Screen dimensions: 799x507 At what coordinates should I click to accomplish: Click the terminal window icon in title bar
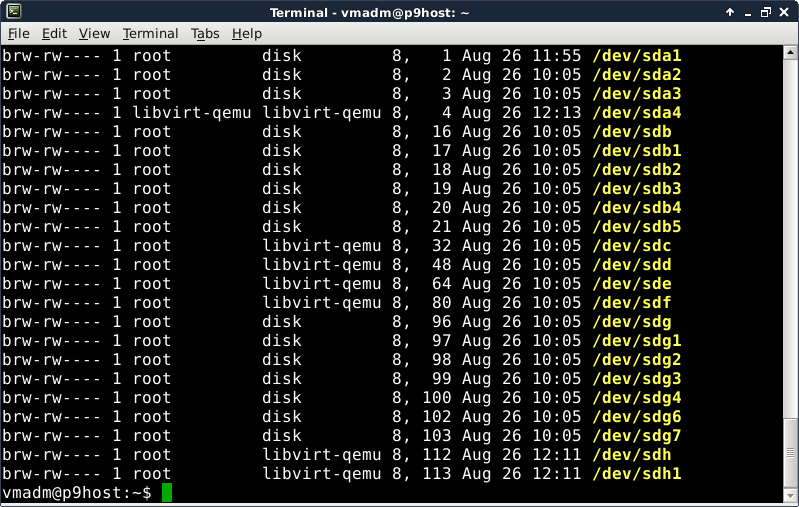pyautogui.click(x=12, y=12)
